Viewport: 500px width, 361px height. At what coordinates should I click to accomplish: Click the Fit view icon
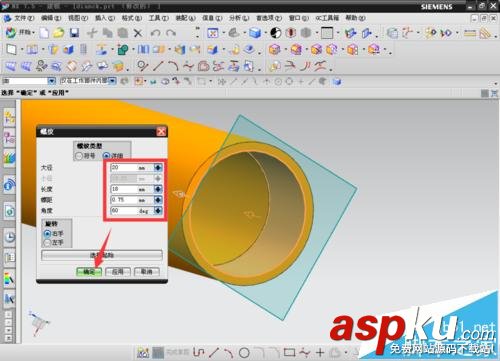tap(212, 33)
